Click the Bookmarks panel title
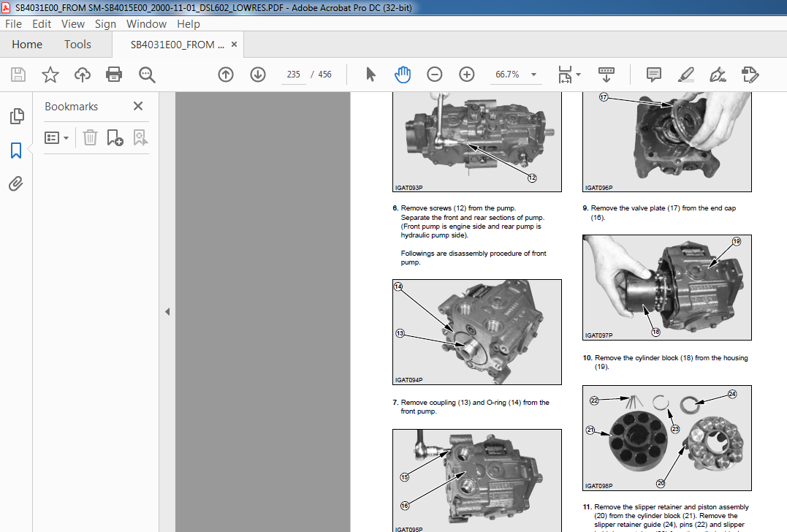Viewport: 787px width, 532px height. (72, 107)
